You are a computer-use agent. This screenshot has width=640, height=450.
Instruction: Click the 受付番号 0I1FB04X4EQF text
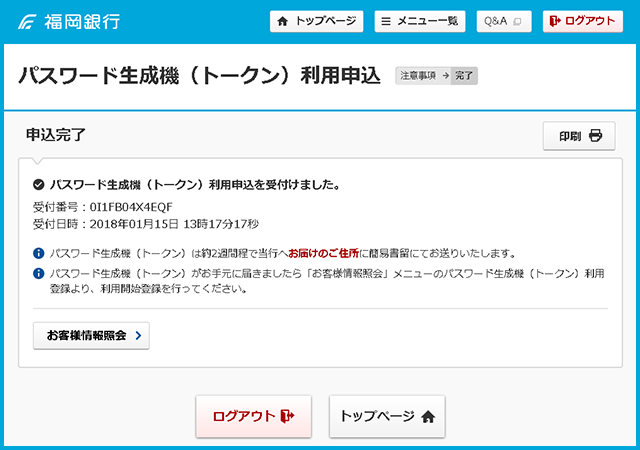click(102, 207)
